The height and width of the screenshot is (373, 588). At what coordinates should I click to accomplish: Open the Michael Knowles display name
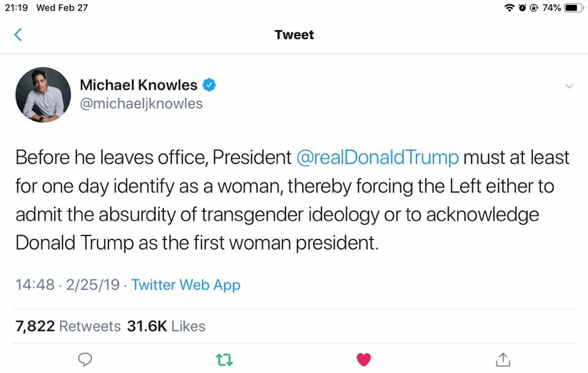[138, 85]
